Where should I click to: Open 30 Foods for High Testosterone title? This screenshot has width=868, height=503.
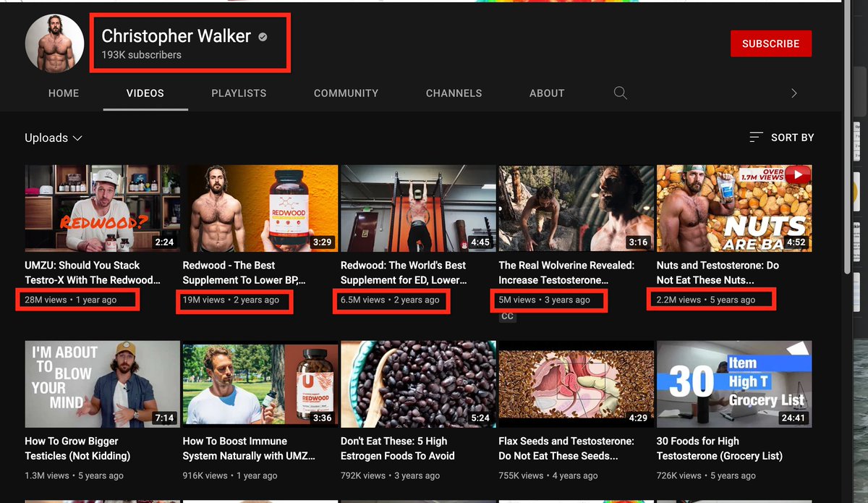[720, 449]
